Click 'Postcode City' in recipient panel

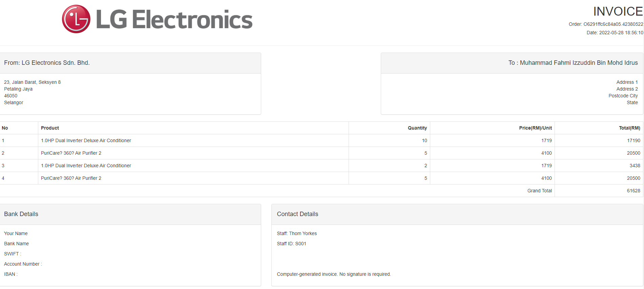(623, 96)
